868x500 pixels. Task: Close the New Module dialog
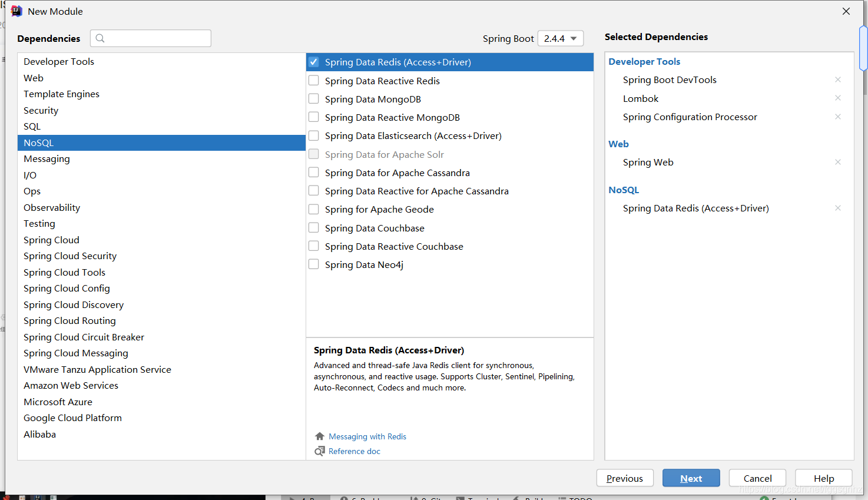tap(846, 11)
